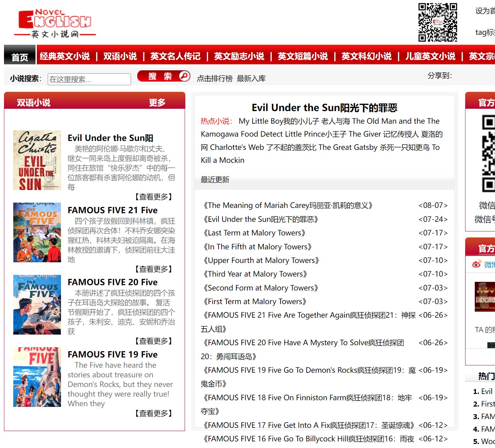Image resolution: width=495 pixels, height=448 pixels.
Task: Click the Evil Under the Sun阳光下的罪恶 headline
Action: point(325,108)
